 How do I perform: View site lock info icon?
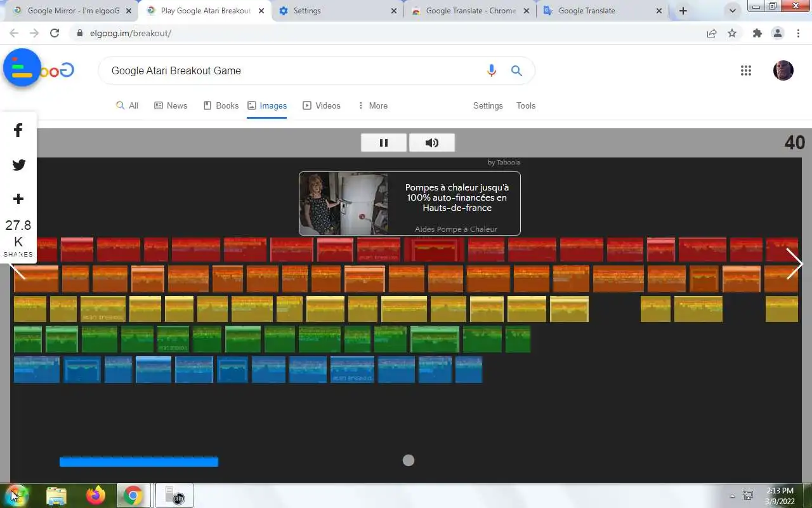point(80,33)
